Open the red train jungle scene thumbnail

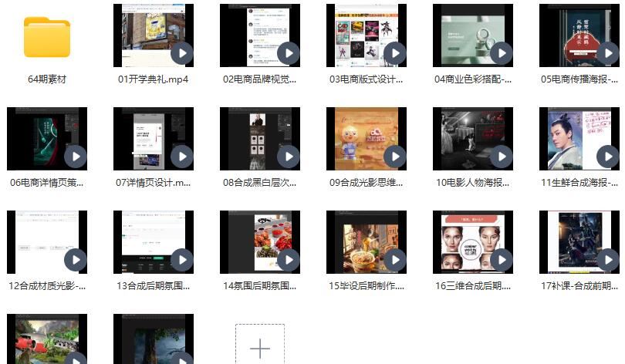click(47, 339)
